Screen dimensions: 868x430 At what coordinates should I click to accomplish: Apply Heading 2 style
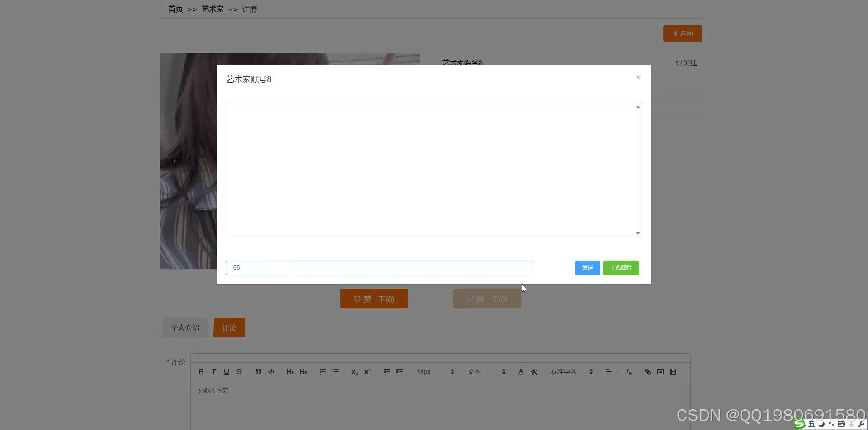pos(303,372)
